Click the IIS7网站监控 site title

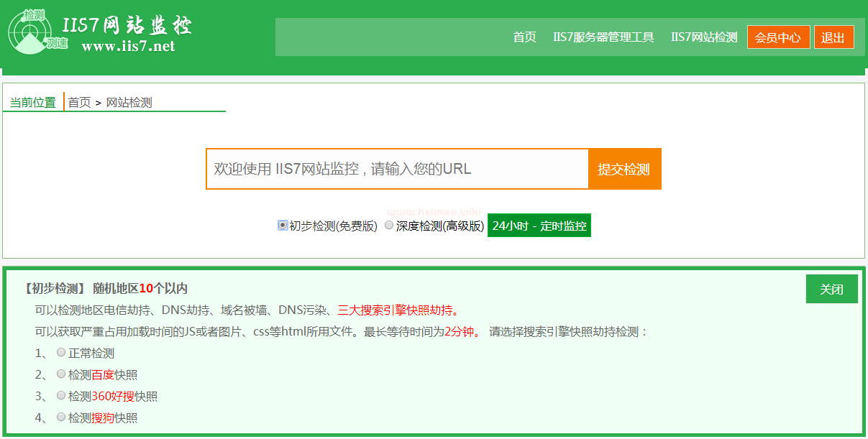point(127,26)
